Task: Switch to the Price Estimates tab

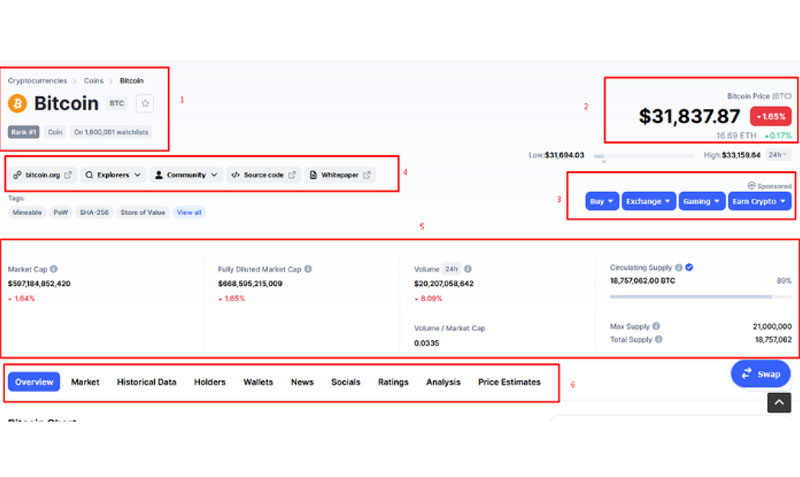Action: (x=509, y=382)
